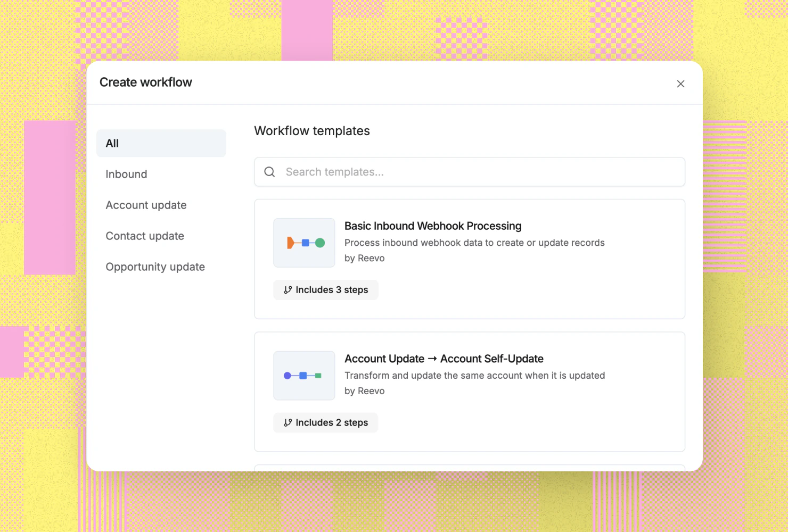Dismiss the Create workflow dialog
The width and height of the screenshot is (788, 532).
(680, 84)
